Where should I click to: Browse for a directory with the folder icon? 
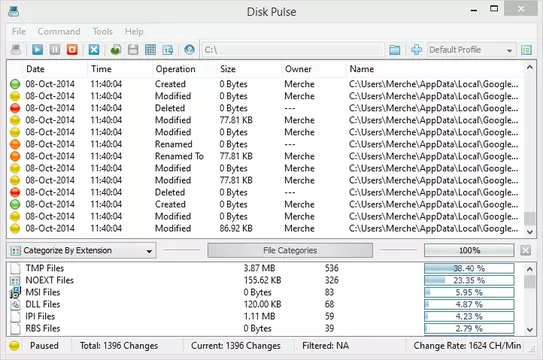395,50
